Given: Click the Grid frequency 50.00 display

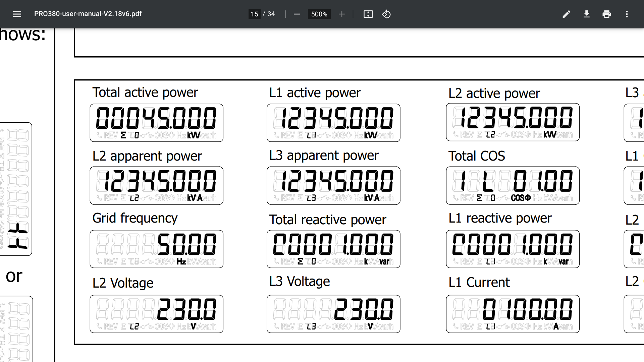Looking at the screenshot, I should [x=156, y=249].
